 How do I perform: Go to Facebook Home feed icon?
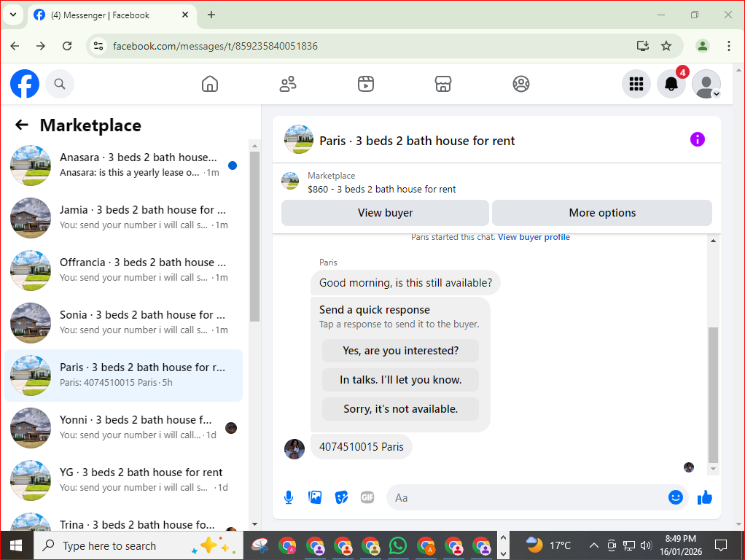(x=209, y=84)
